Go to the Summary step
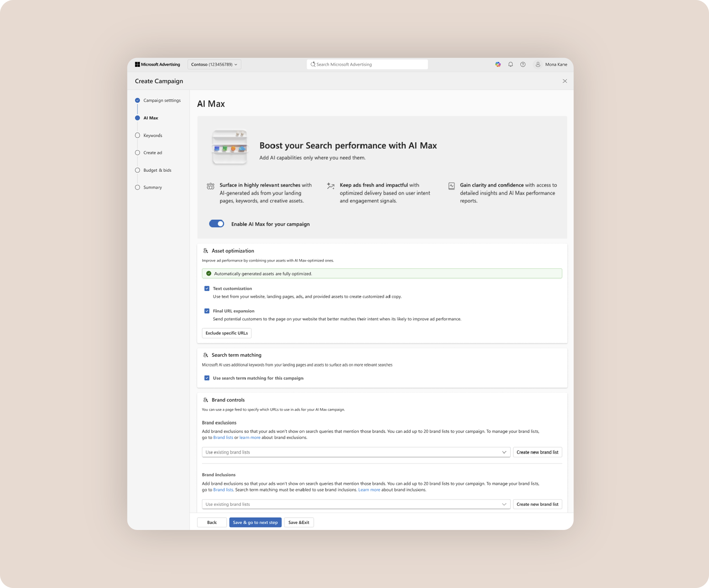Viewport: 709px width, 588px height. click(153, 187)
